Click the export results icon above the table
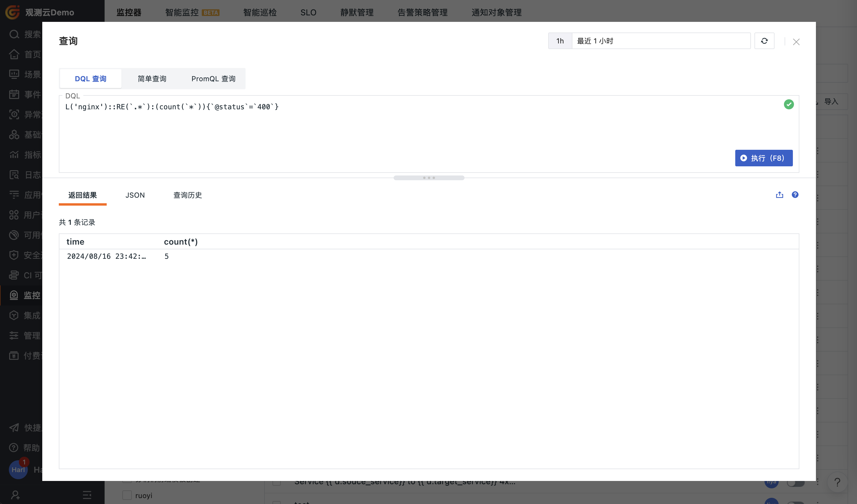Screen dimensions: 857x504 click(780, 194)
